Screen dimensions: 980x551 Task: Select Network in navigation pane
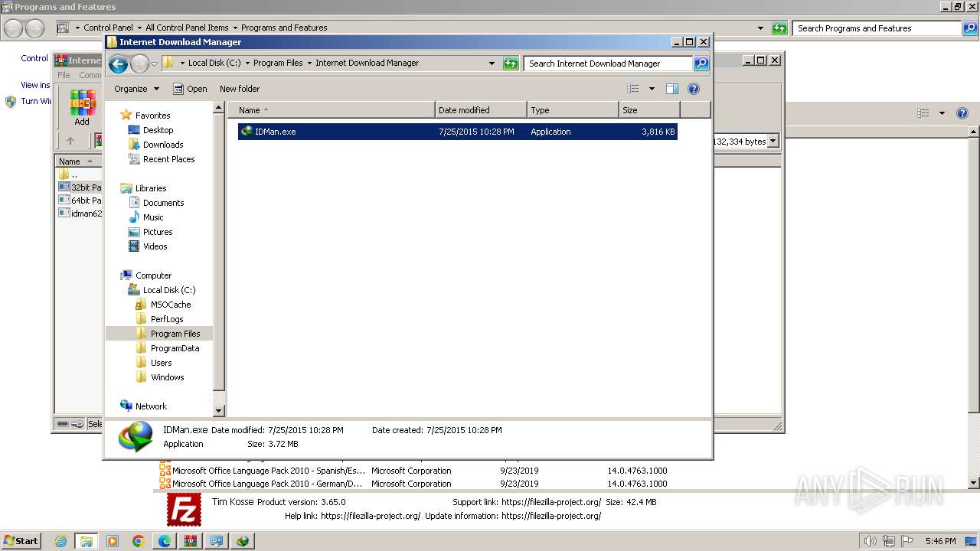[x=150, y=406]
